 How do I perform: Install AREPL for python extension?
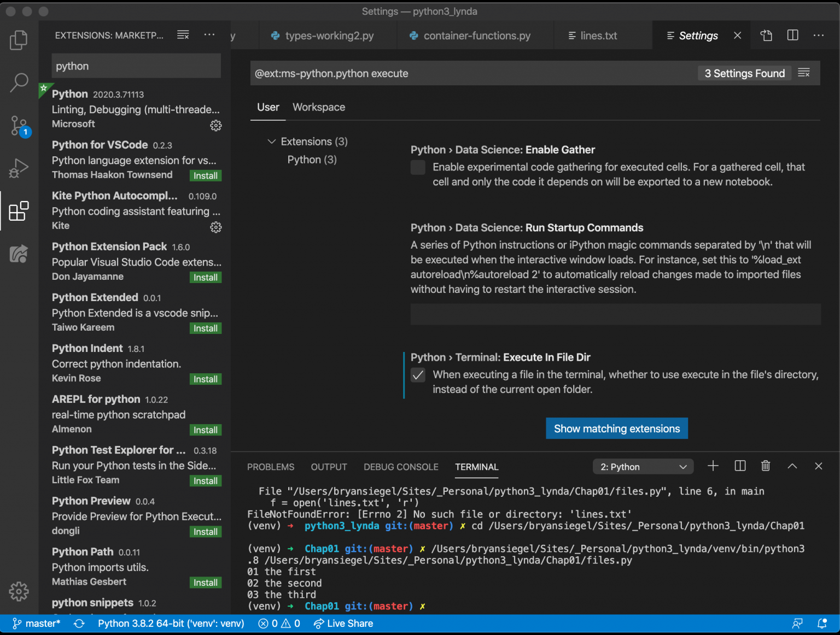(206, 430)
